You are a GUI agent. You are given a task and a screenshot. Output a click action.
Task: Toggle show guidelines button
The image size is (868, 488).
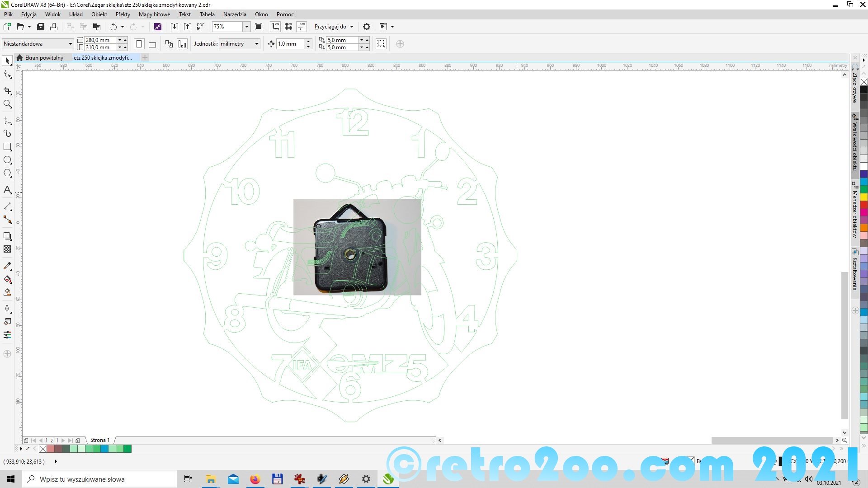(302, 27)
